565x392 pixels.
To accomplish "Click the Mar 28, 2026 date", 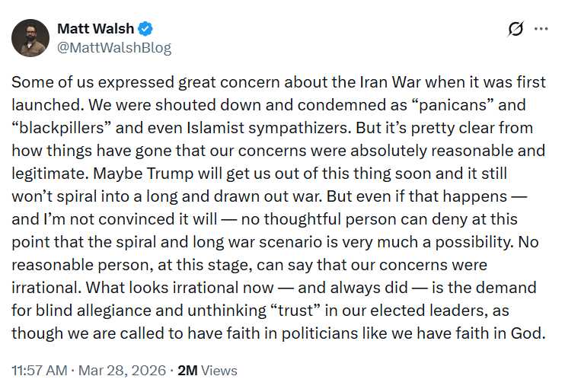I will (x=123, y=371).
